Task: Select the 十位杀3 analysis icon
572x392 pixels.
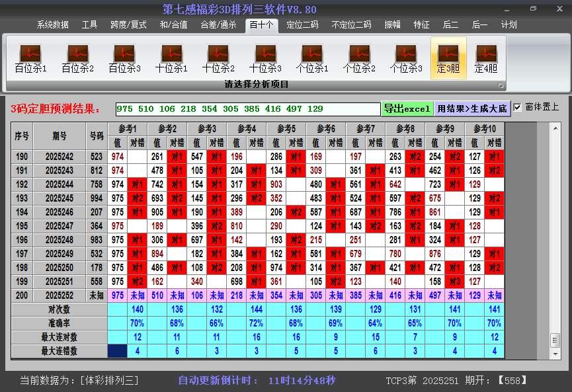Action: 265,58
